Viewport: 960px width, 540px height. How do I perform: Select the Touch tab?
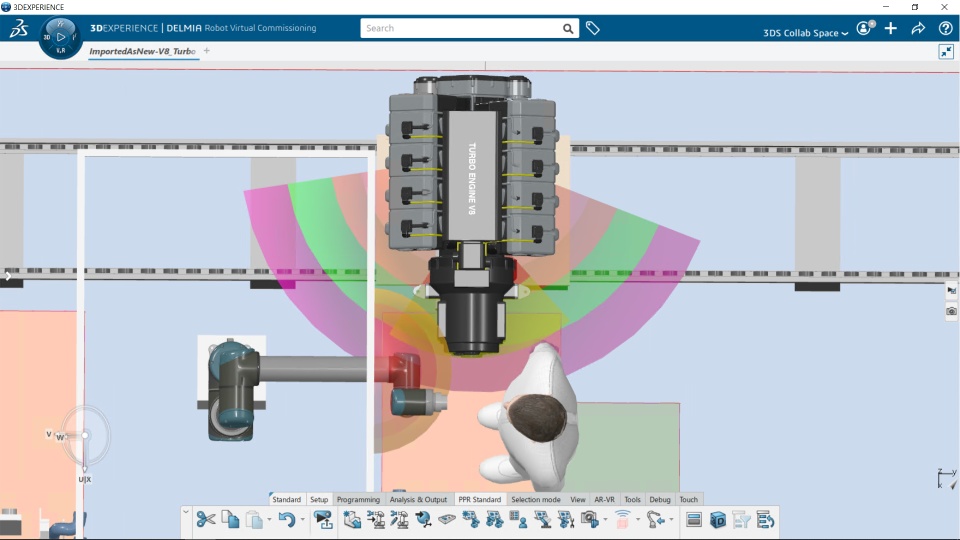[x=689, y=500]
